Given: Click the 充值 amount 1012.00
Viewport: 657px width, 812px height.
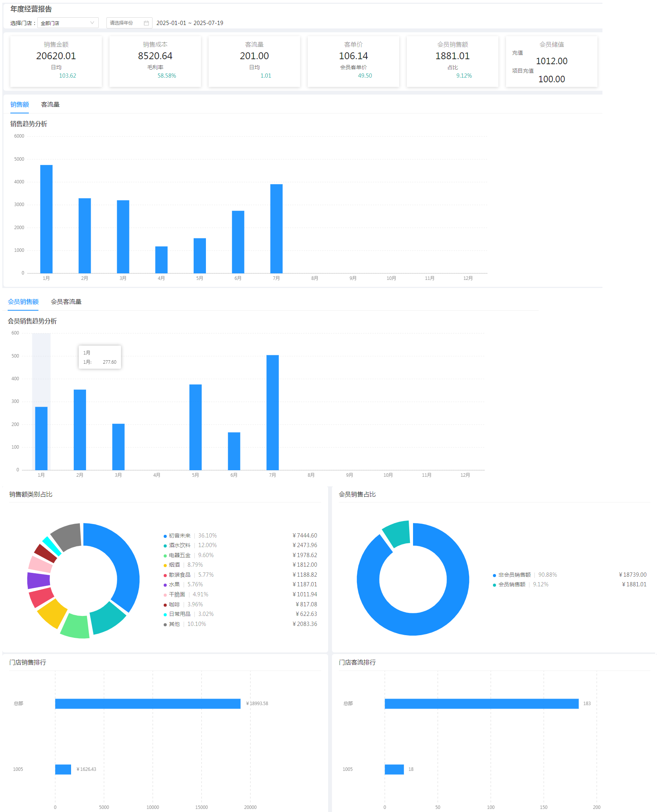Looking at the screenshot, I should pyautogui.click(x=552, y=61).
